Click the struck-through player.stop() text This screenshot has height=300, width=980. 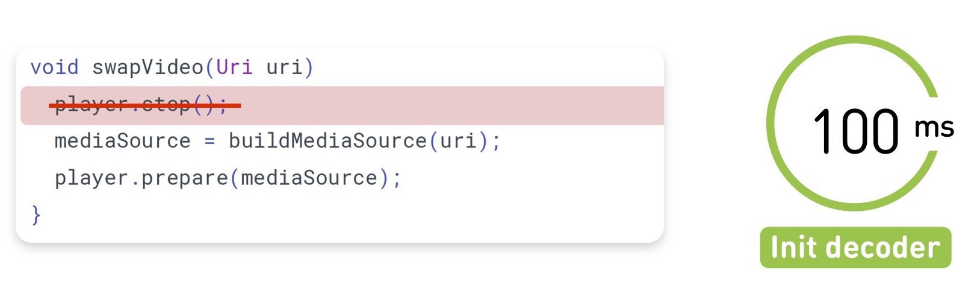(141, 105)
